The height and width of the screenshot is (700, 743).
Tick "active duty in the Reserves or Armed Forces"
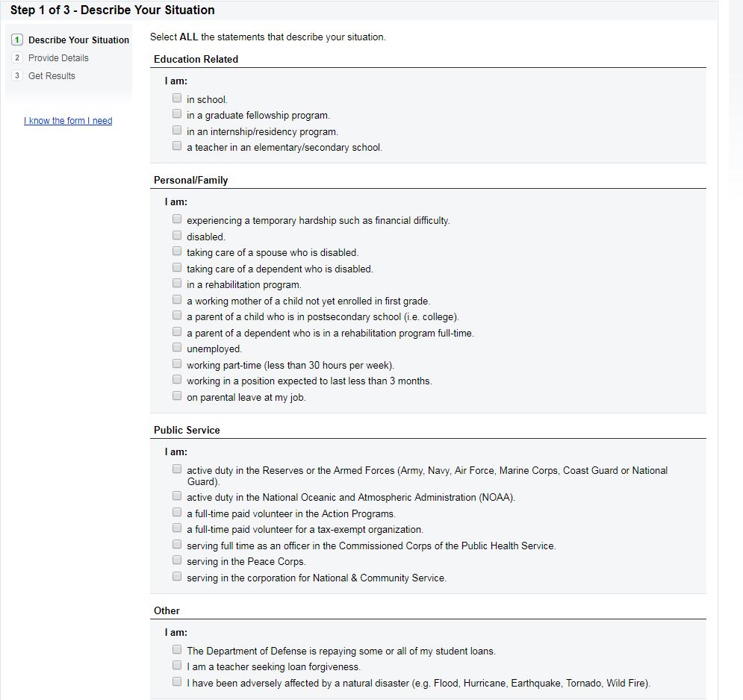pos(177,469)
